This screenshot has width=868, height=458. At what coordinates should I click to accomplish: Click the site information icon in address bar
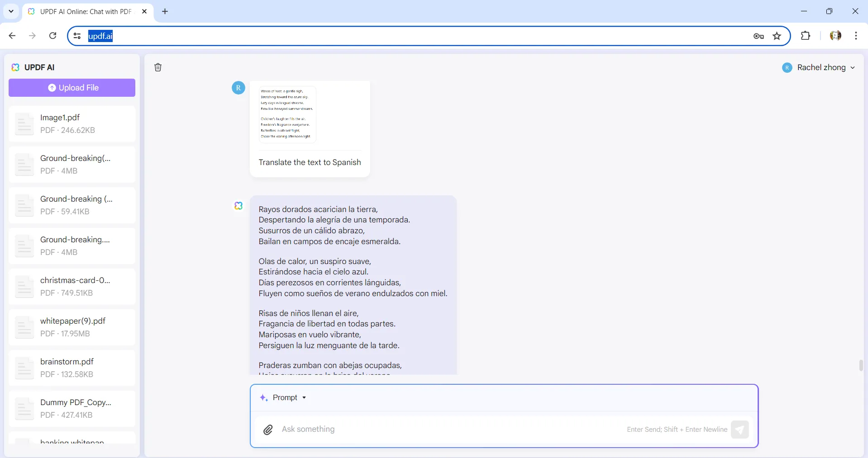(77, 36)
